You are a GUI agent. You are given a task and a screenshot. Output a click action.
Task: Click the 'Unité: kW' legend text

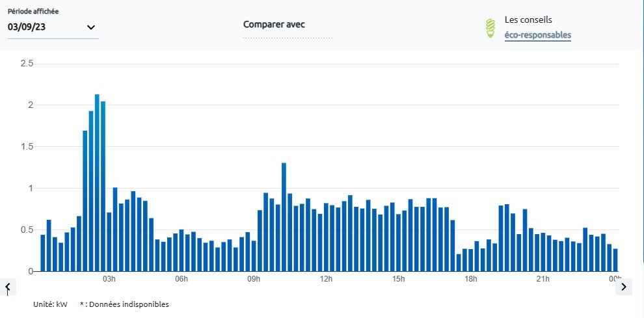coord(51,304)
